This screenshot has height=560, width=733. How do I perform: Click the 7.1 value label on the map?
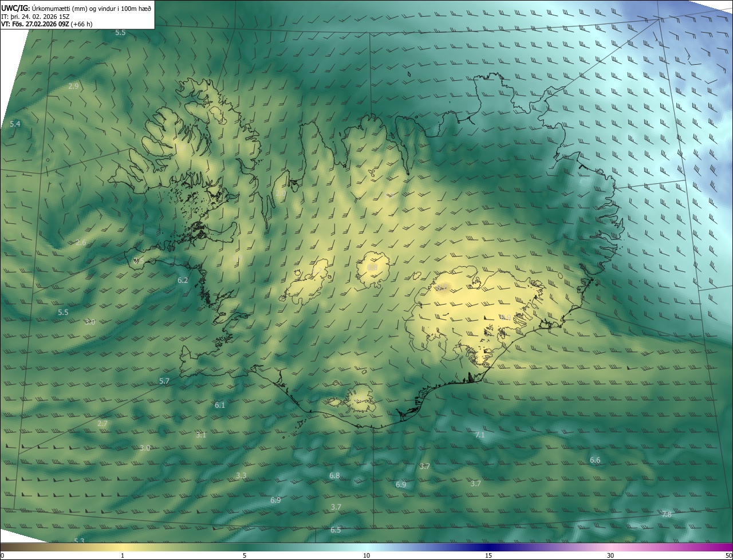click(x=480, y=435)
